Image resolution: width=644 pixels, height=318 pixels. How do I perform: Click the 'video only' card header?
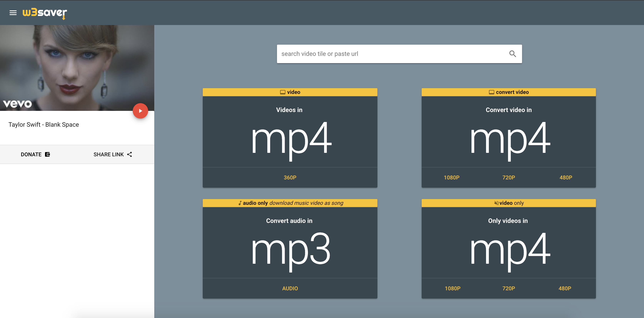point(509,203)
